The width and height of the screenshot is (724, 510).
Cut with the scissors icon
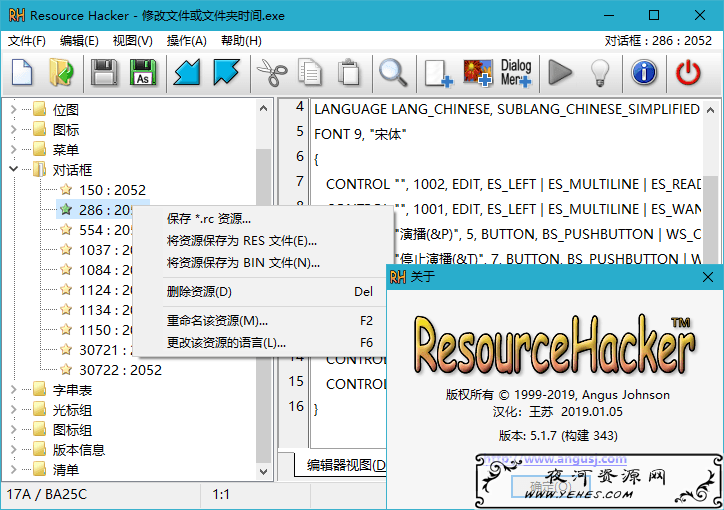[272, 72]
